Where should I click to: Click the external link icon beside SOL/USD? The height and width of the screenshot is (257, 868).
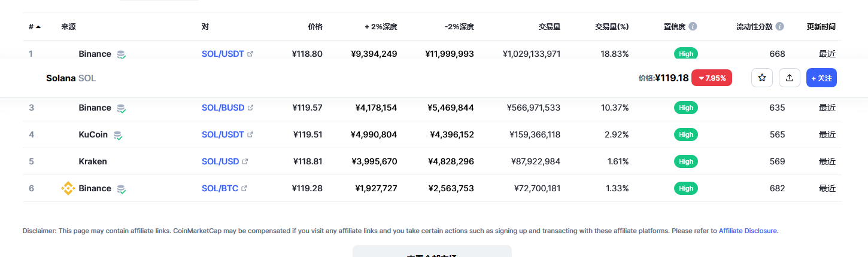245,161
